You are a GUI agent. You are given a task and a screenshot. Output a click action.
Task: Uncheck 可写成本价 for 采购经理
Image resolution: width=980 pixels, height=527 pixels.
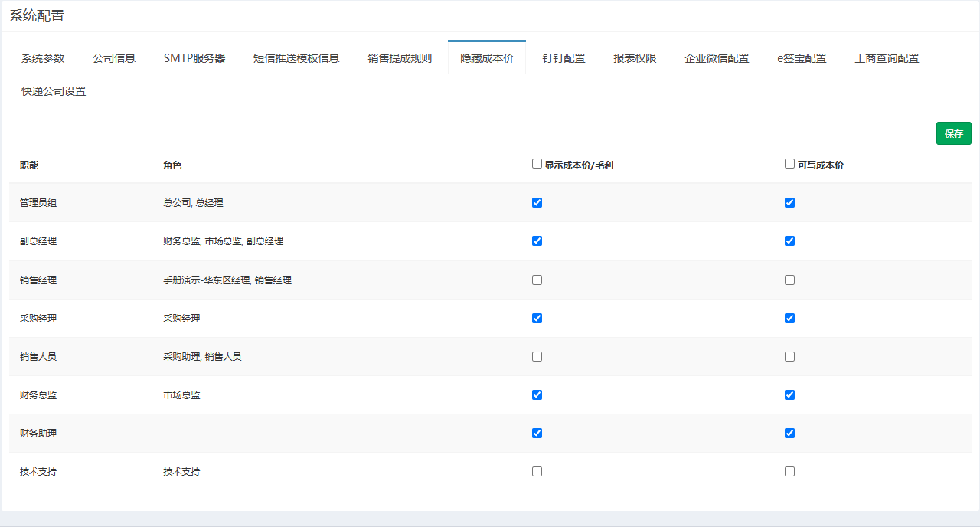(x=789, y=319)
